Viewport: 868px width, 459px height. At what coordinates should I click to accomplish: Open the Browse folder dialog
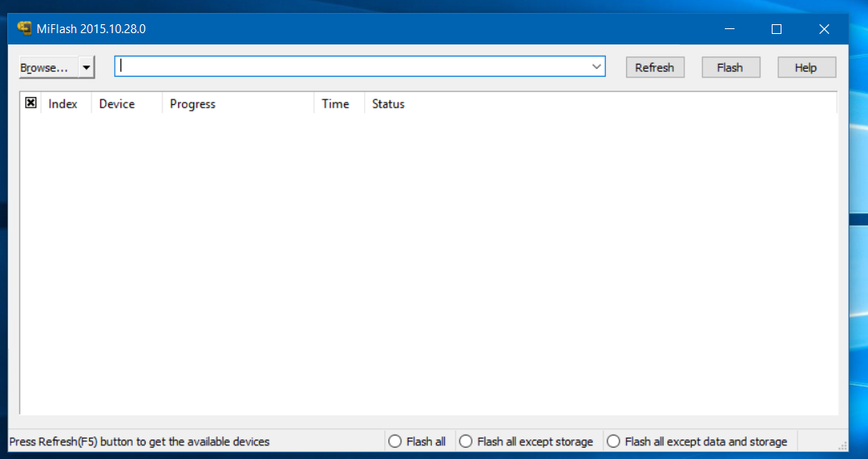(49, 67)
